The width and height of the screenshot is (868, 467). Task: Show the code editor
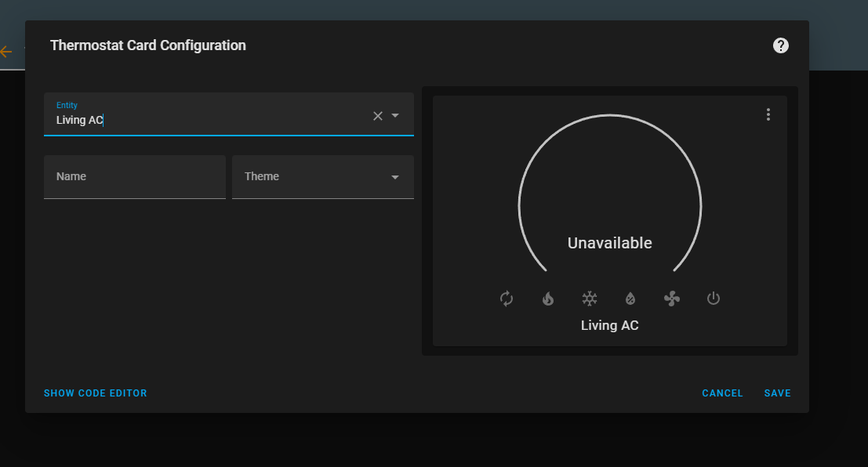pos(95,393)
